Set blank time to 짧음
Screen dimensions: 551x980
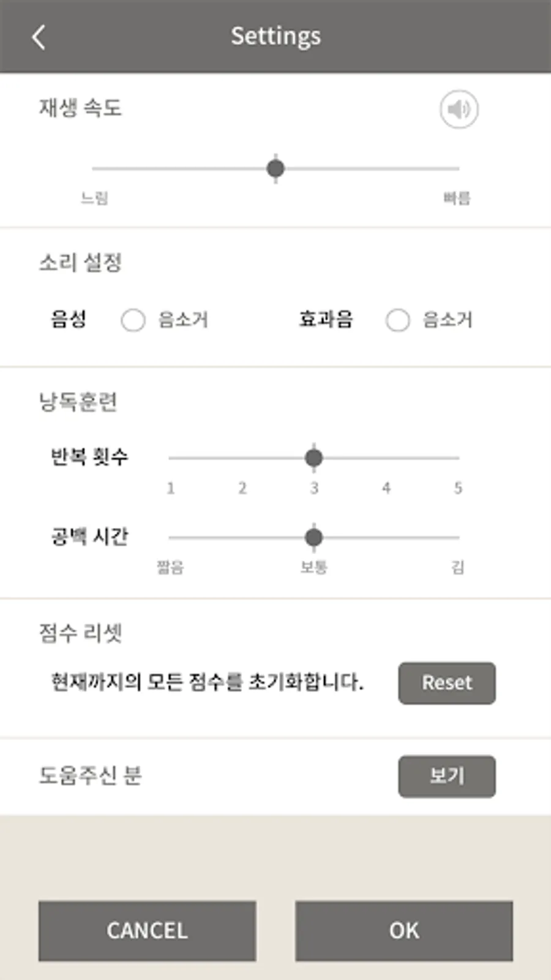[171, 537]
